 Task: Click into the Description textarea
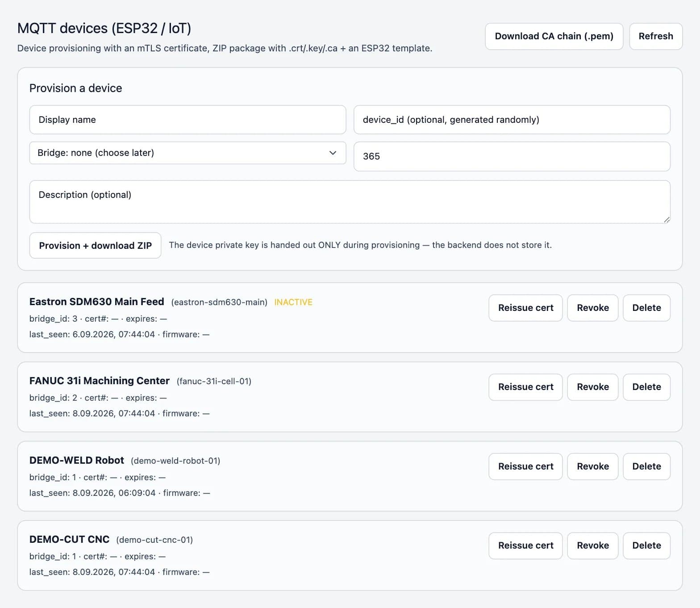[350, 202]
